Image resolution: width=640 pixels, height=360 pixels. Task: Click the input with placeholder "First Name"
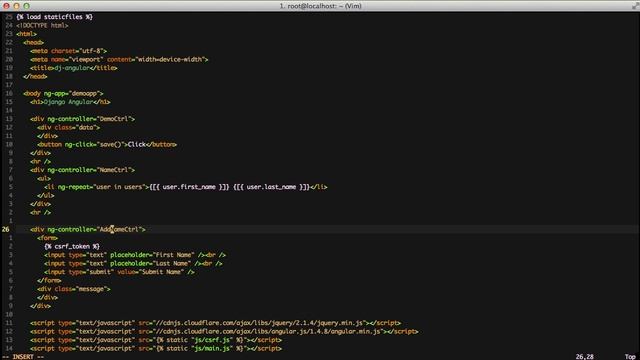(135, 255)
